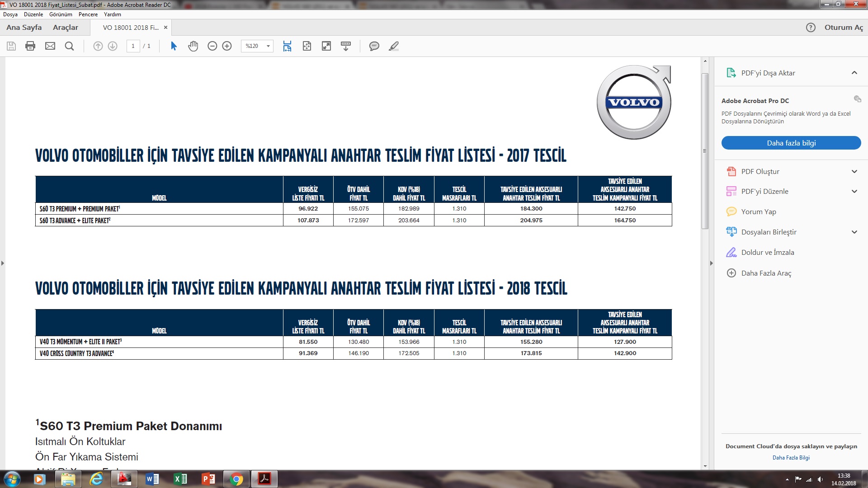Select the Highlight pen tool
The width and height of the screenshot is (868, 488).
pyautogui.click(x=394, y=46)
